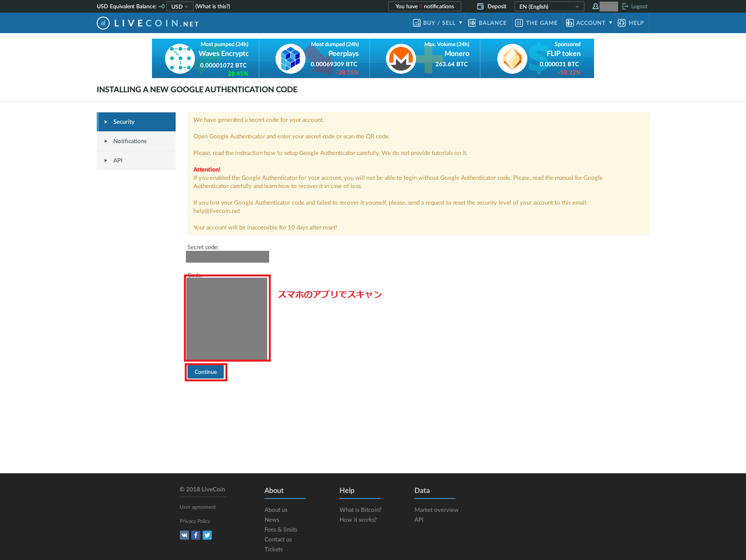Open the Tickets footer link
This screenshot has height=560, width=746.
click(274, 549)
